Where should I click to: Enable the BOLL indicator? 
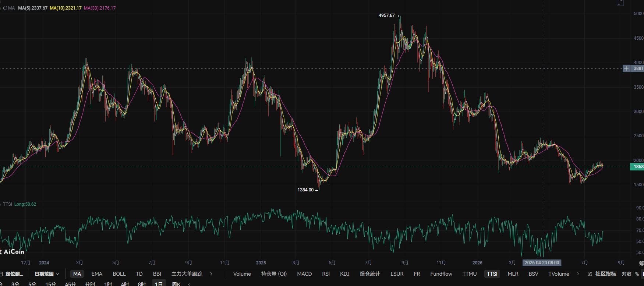pyautogui.click(x=119, y=274)
